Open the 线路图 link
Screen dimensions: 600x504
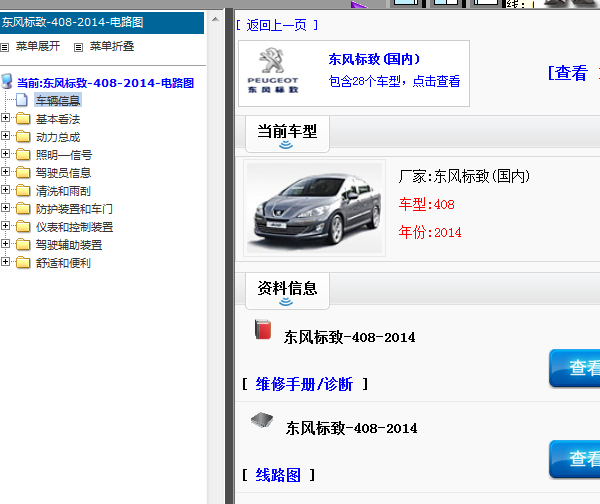tap(278, 475)
